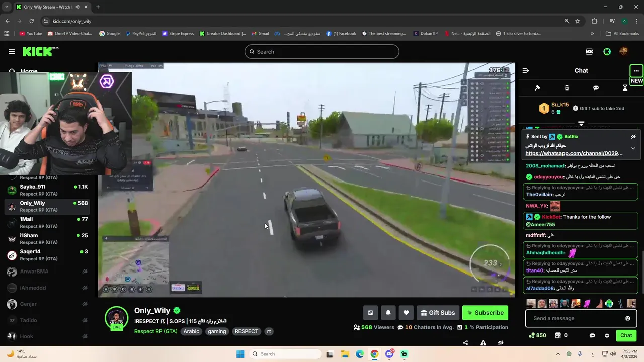This screenshot has height=362, width=644.
Task: Expand the pinned message chevron
Action: [x=633, y=148]
